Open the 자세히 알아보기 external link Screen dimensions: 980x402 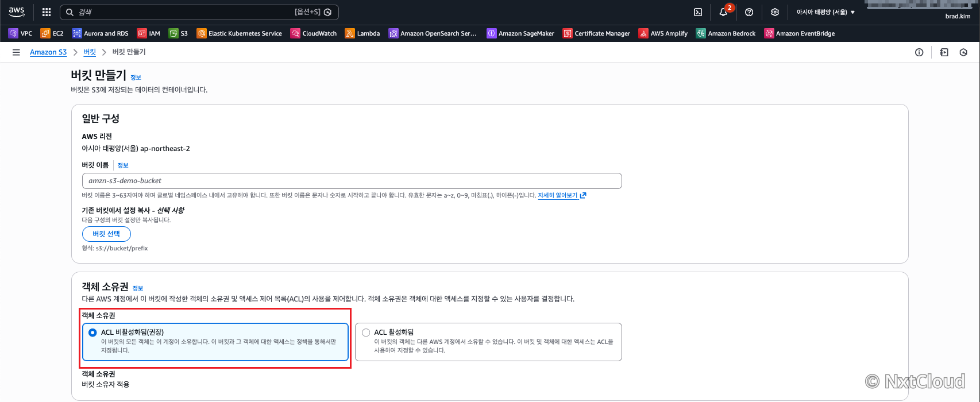[562, 195]
